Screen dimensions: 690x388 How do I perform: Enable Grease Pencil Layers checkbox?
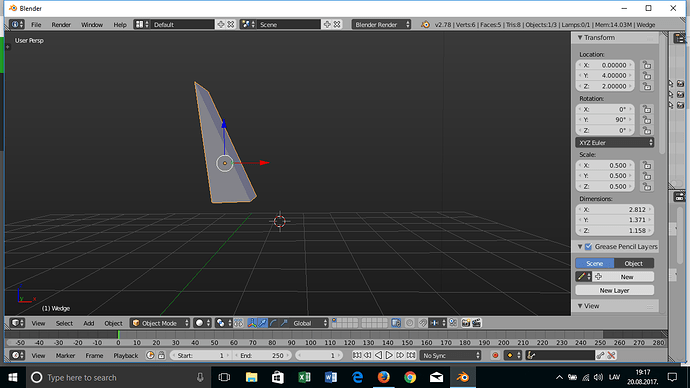point(588,246)
